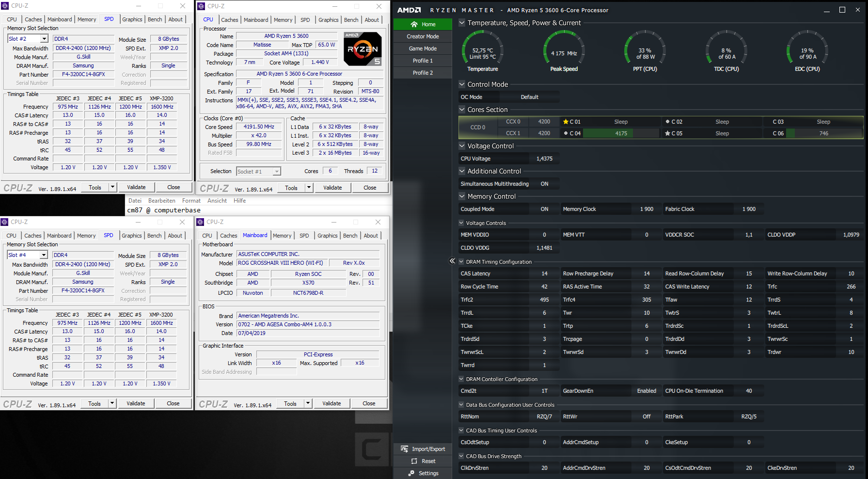Image resolution: width=868 pixels, height=479 pixels.
Task: Open Ryzen Master Settings gear
Action: [411, 473]
